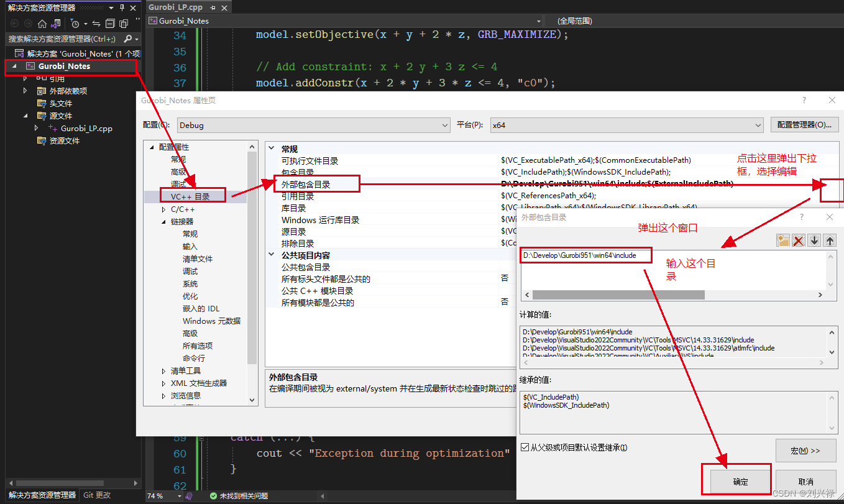The height and width of the screenshot is (504, 844).
Task: Select VC++ 目录 in the property tree
Action: pos(190,197)
